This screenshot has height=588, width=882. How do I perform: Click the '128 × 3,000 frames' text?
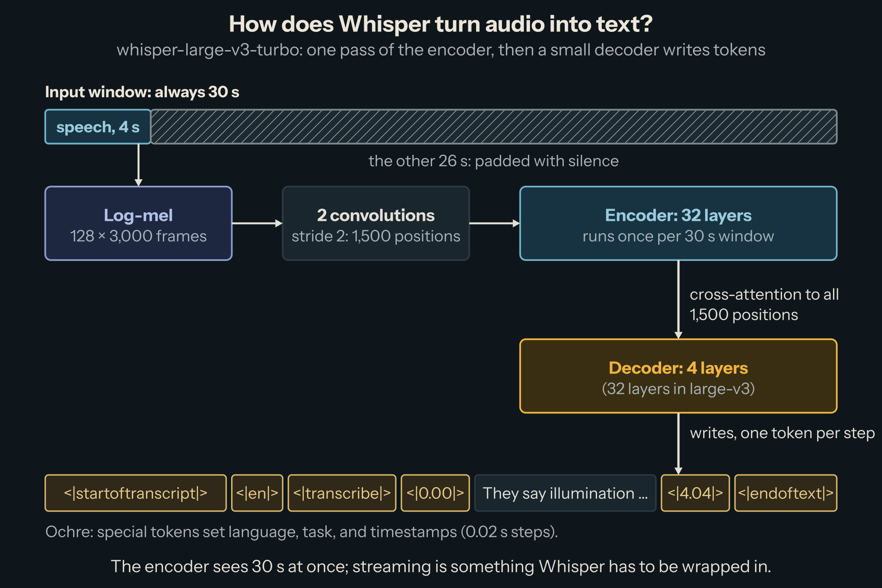click(x=138, y=236)
